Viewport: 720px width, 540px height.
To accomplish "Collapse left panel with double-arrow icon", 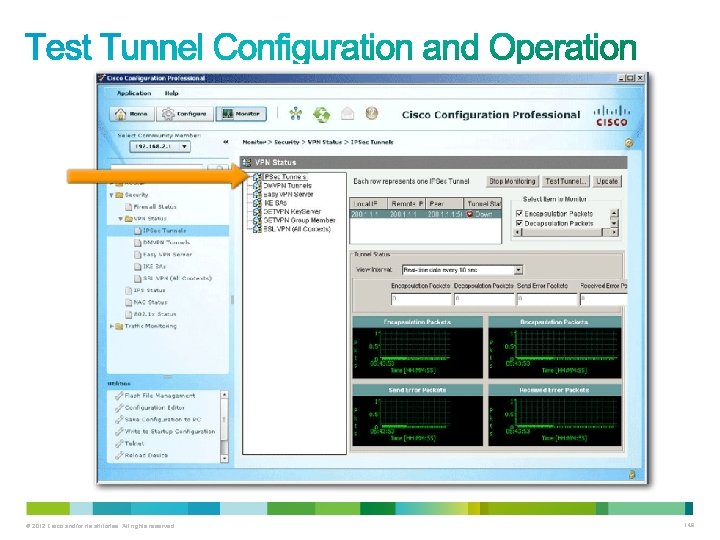I will 226,142.
